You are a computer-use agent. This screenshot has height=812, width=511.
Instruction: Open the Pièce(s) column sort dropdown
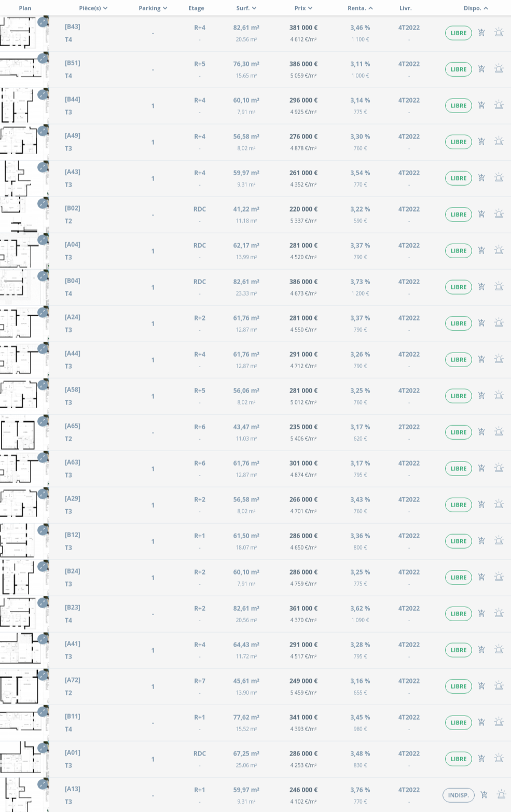coord(93,8)
